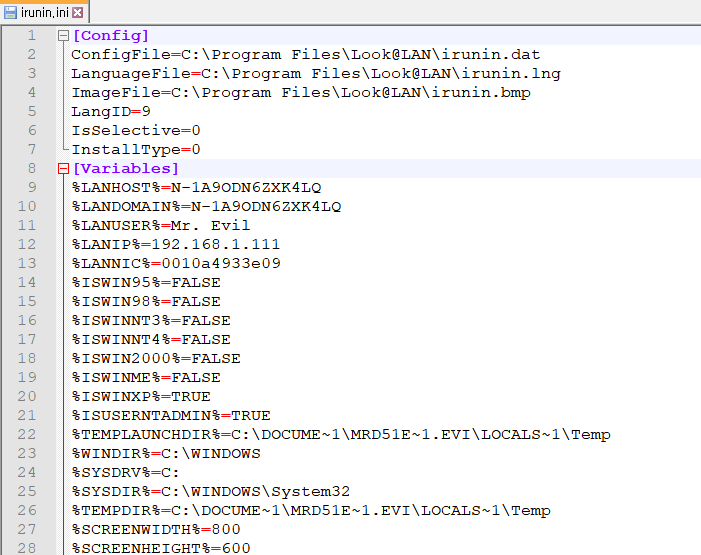Click the %SCREENHEIGHT%=600 line
This screenshot has width=701, height=555.
161,548
